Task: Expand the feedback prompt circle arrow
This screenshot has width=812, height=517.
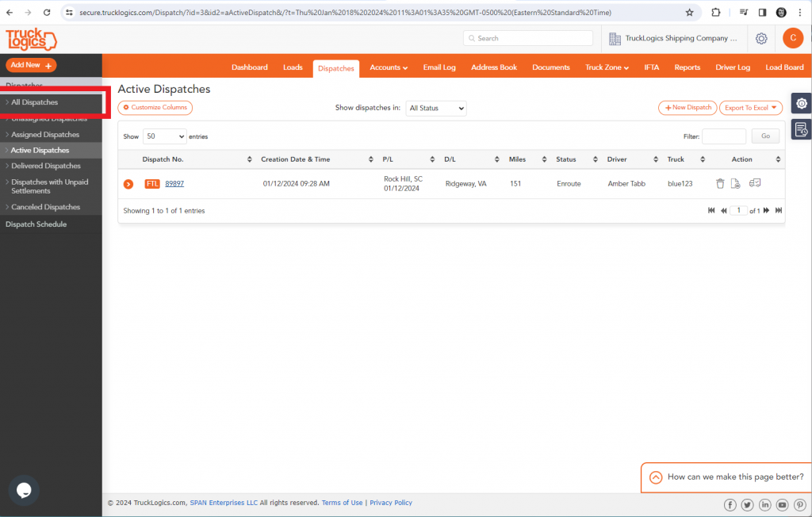Action: [656, 477]
